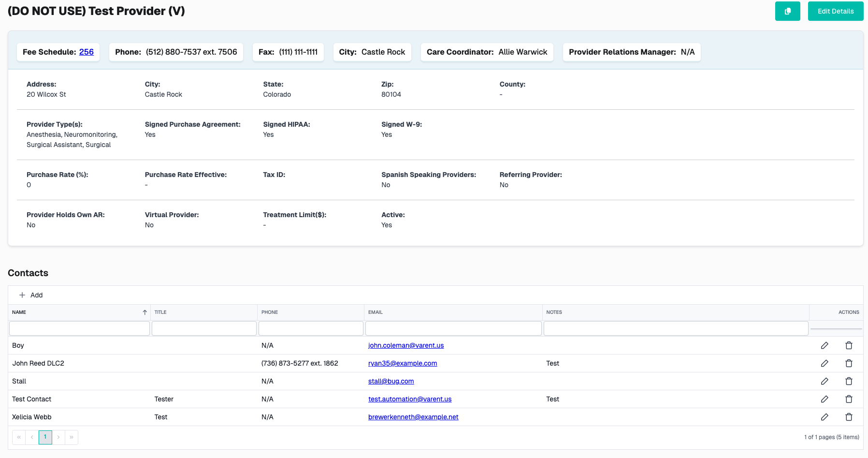Click the plus icon to add a contact

tap(22, 295)
